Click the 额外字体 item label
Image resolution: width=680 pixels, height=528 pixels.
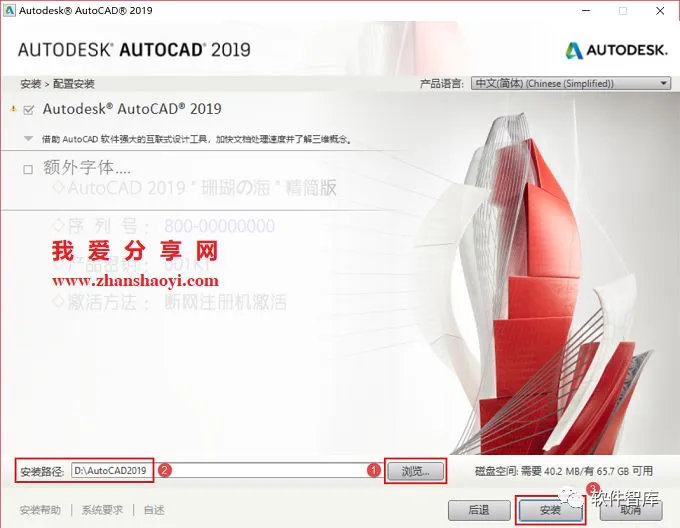coord(87,167)
